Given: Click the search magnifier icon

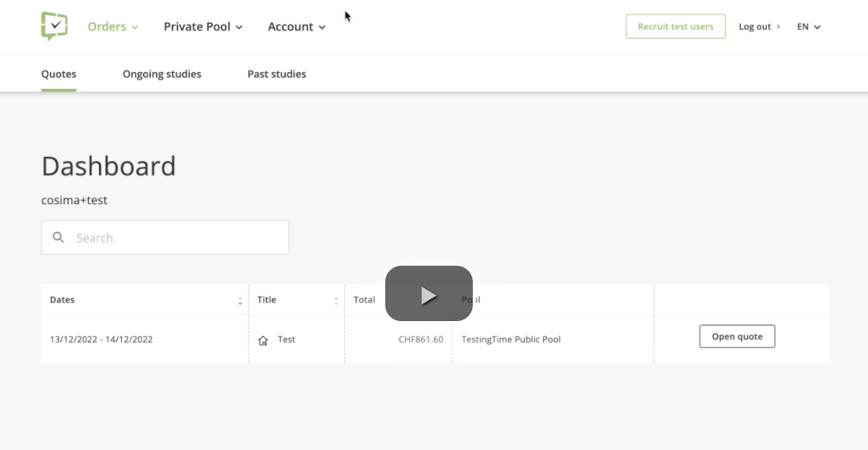Looking at the screenshot, I should (x=58, y=237).
